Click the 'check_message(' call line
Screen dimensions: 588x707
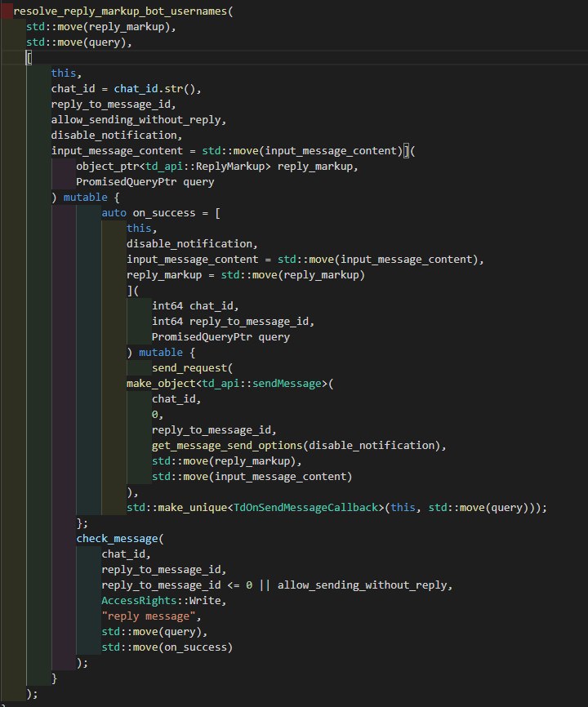click(120, 539)
